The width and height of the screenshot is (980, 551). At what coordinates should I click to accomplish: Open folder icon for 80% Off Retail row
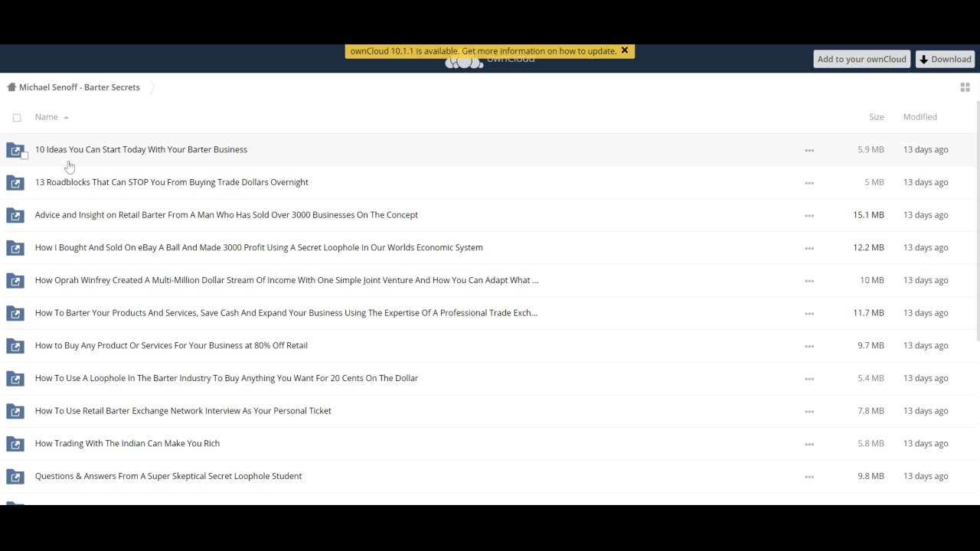point(15,346)
